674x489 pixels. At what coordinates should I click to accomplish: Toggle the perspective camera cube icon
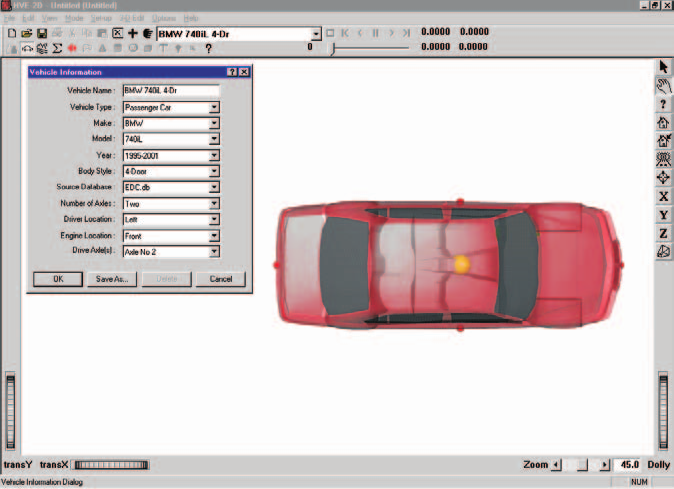(663, 252)
